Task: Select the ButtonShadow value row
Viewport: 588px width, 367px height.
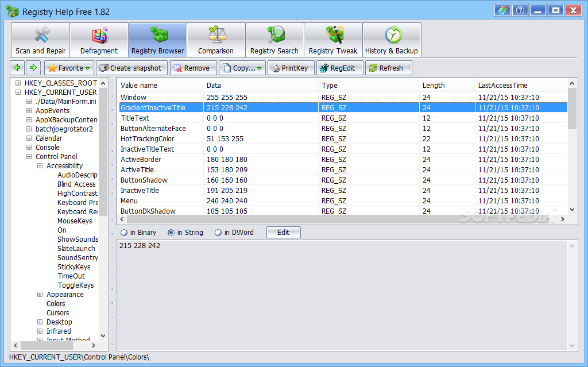Action: (342, 180)
